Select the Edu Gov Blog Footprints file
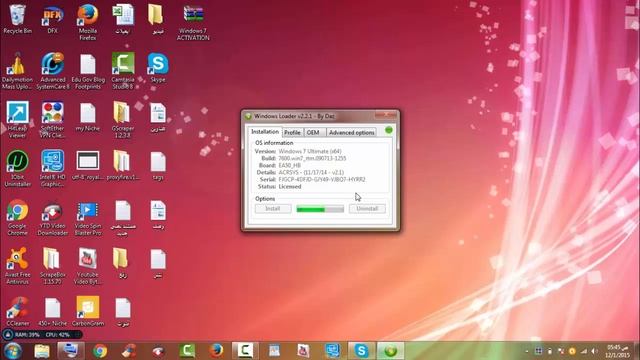This screenshot has width=640, height=360. pos(88,71)
